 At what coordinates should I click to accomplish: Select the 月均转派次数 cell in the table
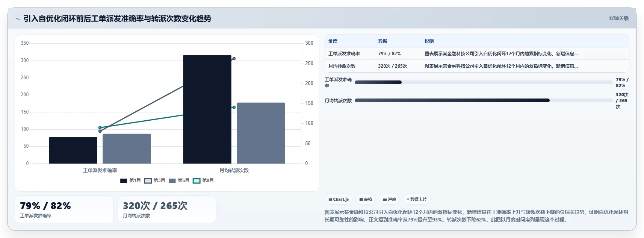(x=342, y=66)
